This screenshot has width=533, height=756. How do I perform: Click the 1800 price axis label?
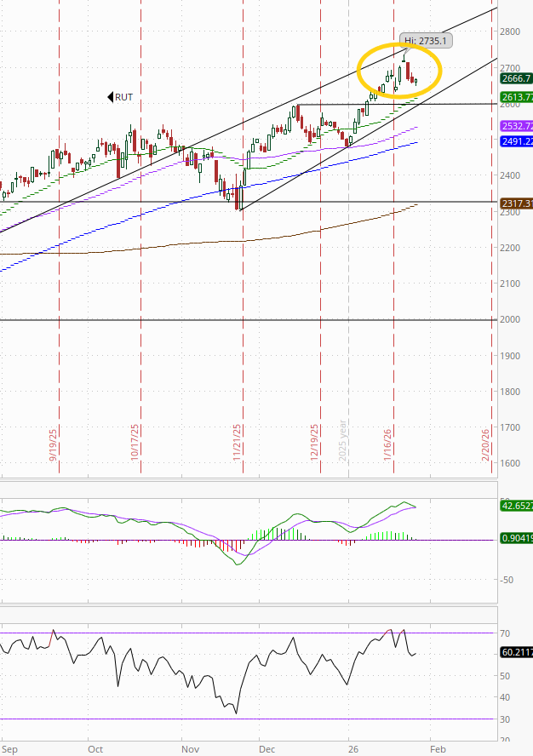coord(511,392)
